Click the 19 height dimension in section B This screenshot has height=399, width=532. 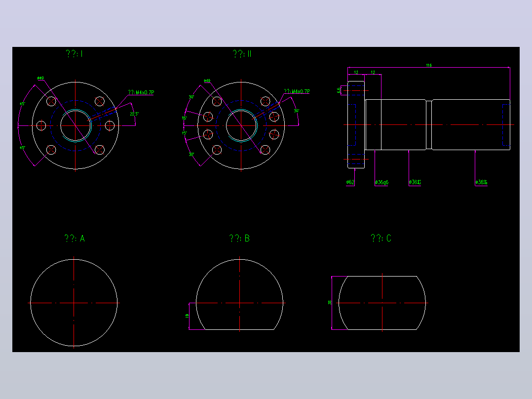point(187,316)
